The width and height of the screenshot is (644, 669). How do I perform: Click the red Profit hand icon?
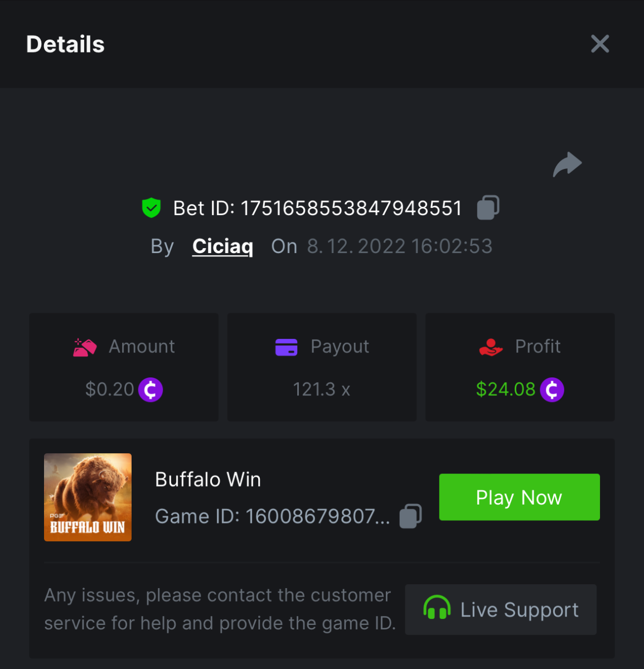(x=491, y=347)
